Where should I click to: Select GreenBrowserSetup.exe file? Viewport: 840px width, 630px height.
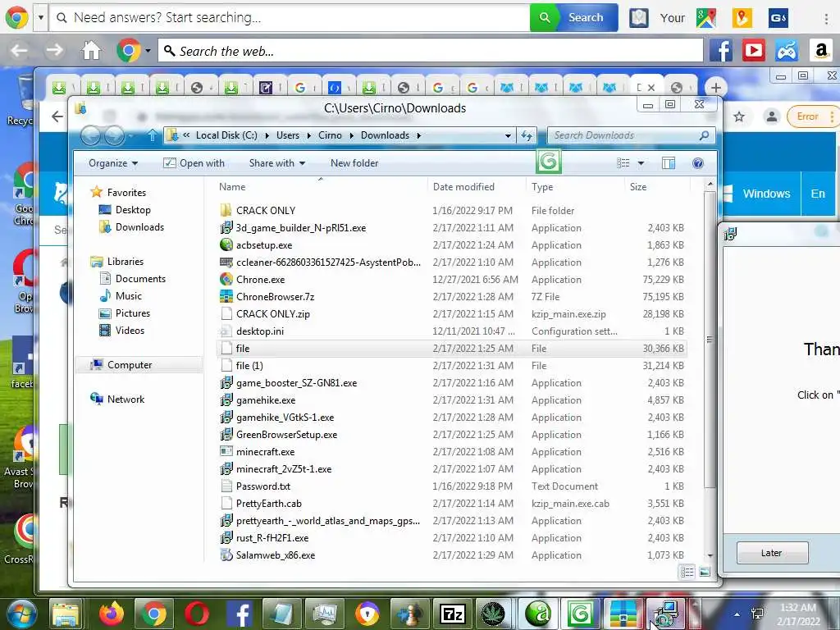tap(286, 435)
